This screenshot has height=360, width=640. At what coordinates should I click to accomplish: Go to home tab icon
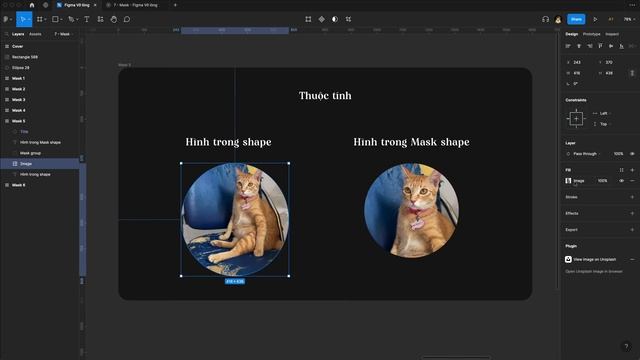(x=32, y=5)
